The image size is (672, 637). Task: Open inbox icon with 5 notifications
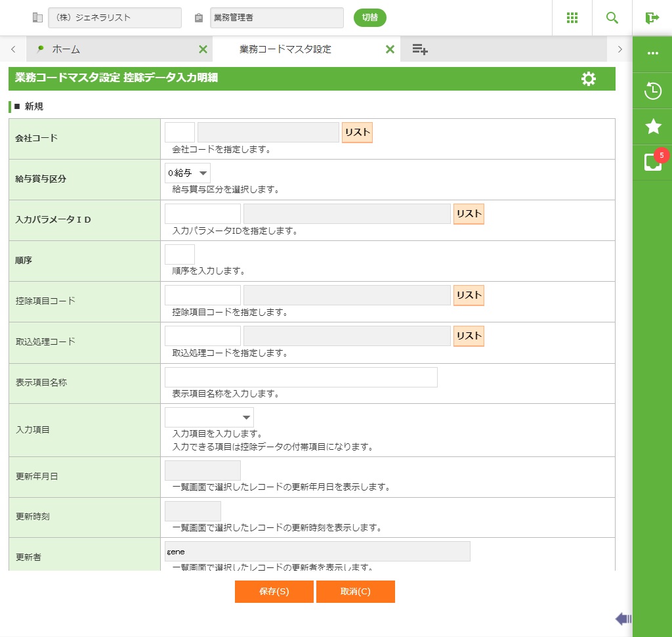pos(652,162)
